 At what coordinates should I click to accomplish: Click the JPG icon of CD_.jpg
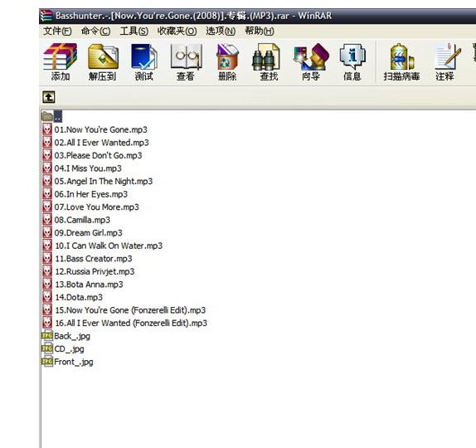[x=47, y=348]
